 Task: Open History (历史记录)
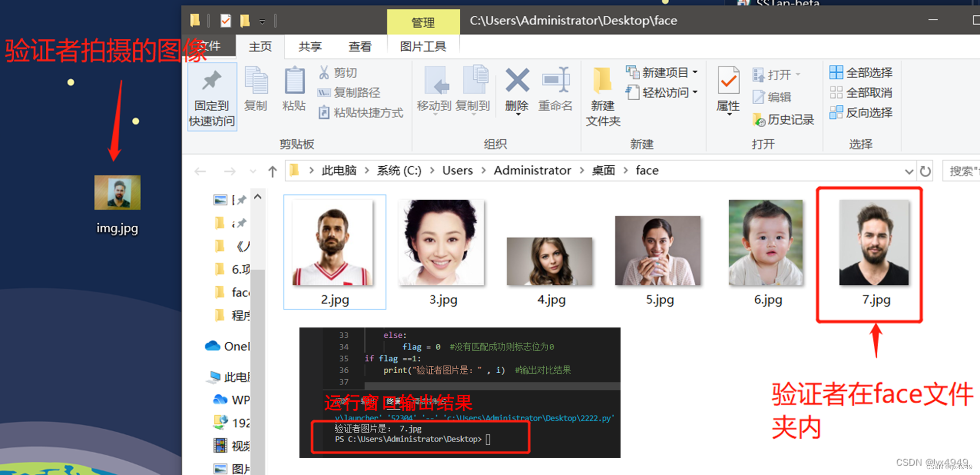(783, 119)
